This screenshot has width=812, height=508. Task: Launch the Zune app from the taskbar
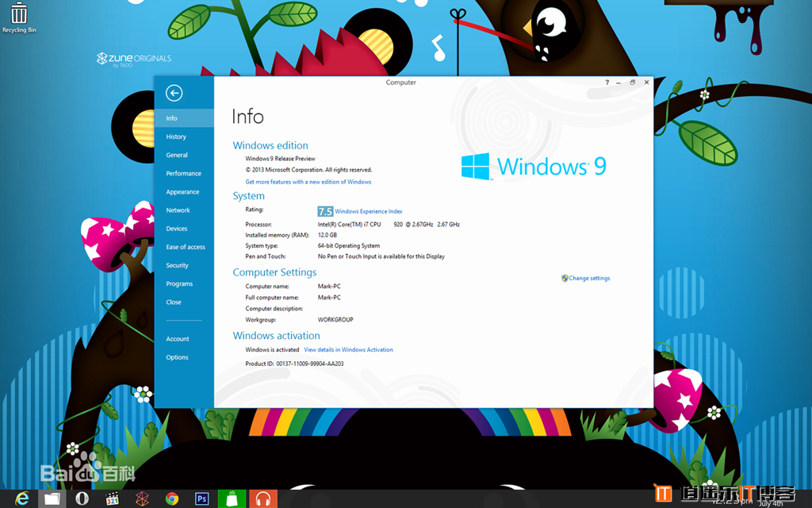pos(142,498)
